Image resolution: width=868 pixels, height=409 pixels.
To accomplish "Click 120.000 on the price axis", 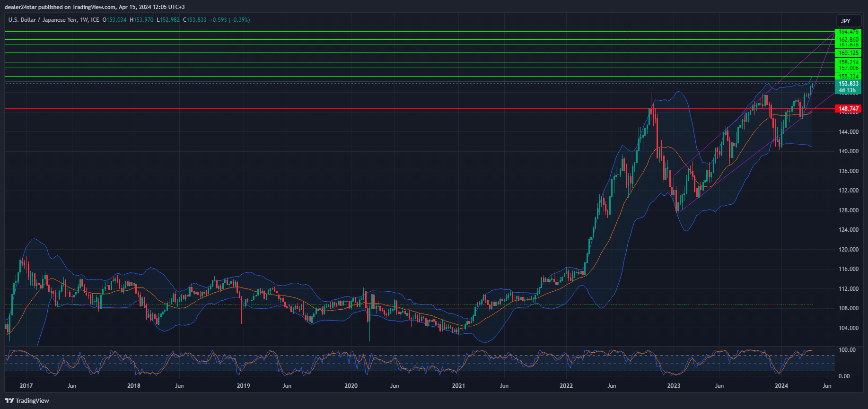I will 849,250.
